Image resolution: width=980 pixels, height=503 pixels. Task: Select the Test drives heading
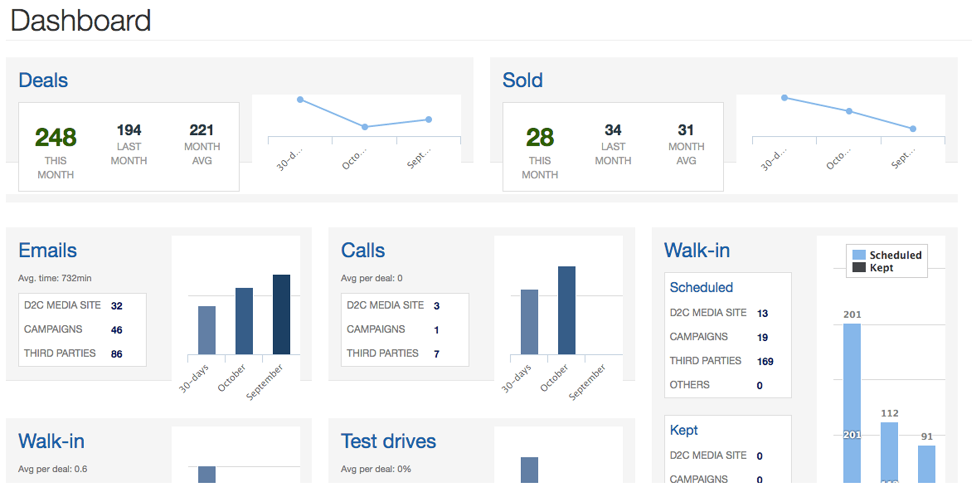pyautogui.click(x=388, y=441)
